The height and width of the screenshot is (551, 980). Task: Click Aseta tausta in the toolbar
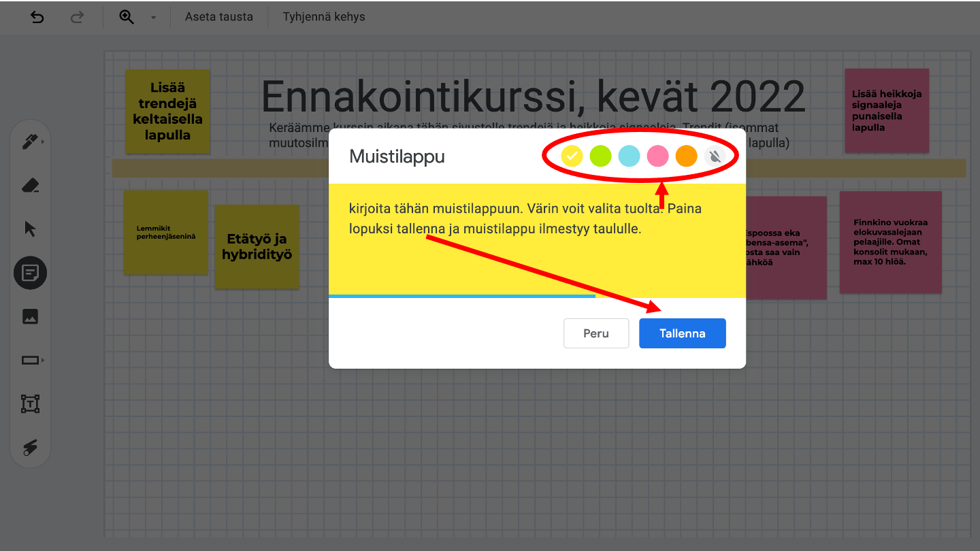[219, 17]
